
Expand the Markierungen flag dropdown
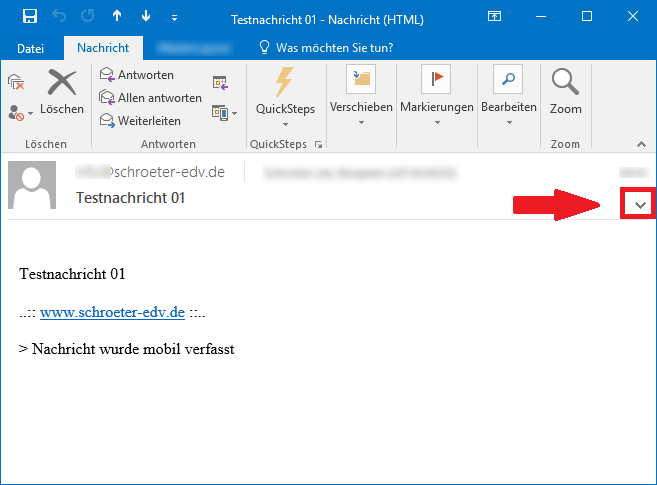[x=436, y=100]
